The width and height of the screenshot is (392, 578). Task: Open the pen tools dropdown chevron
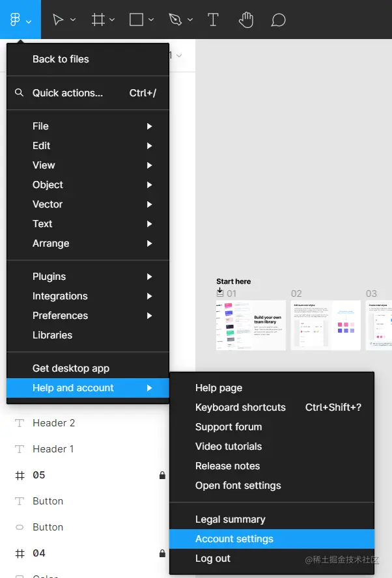tap(190, 20)
